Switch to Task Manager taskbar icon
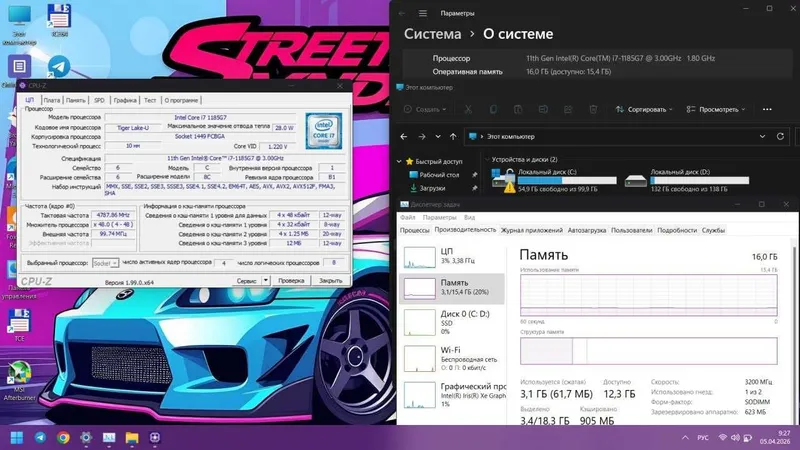The height and width of the screenshot is (450, 800). [109, 437]
